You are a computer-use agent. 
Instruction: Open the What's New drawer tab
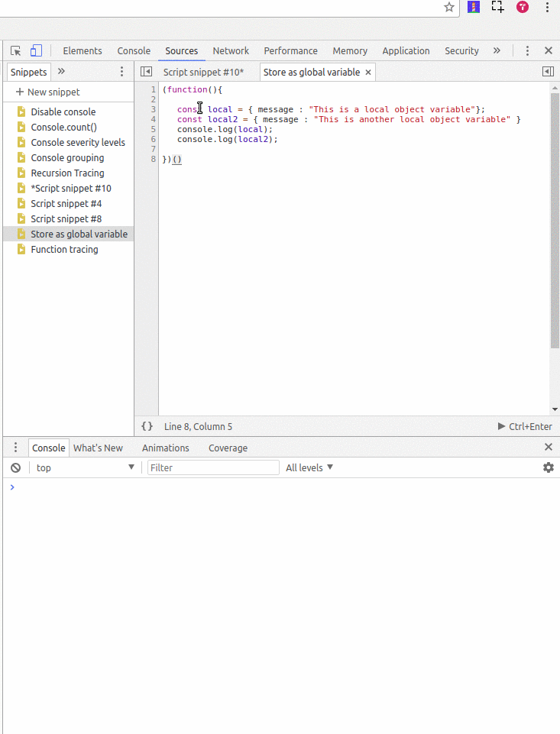point(98,448)
